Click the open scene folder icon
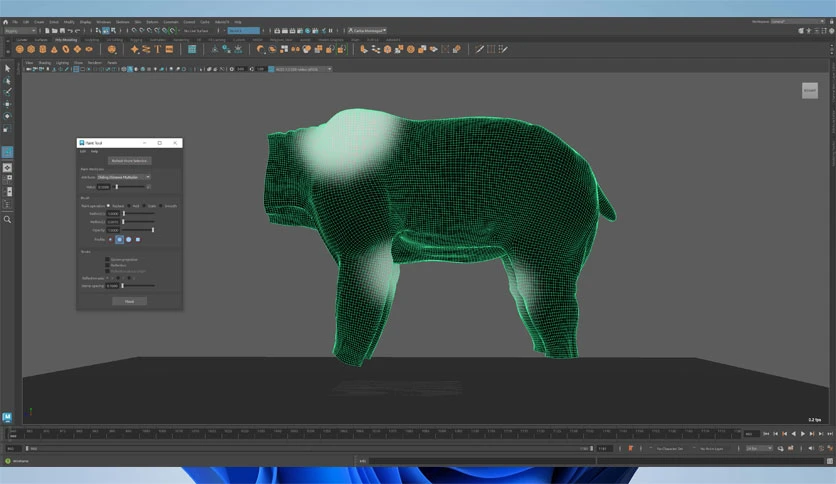This screenshot has width=836, height=484. 54,31
